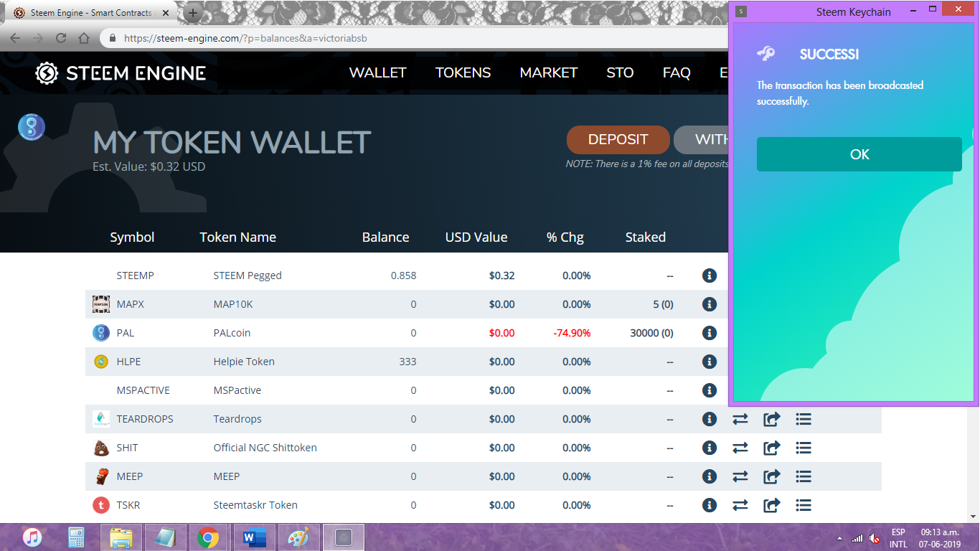View transaction history list for MEEP
This screenshot has width=980, height=551.
(x=804, y=476)
